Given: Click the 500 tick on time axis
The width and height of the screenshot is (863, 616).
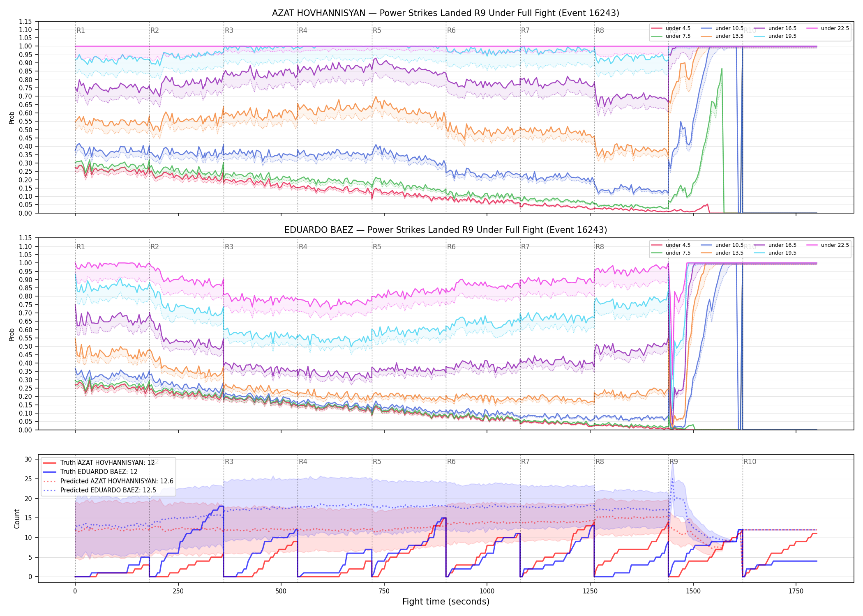Looking at the screenshot, I should point(281,591).
